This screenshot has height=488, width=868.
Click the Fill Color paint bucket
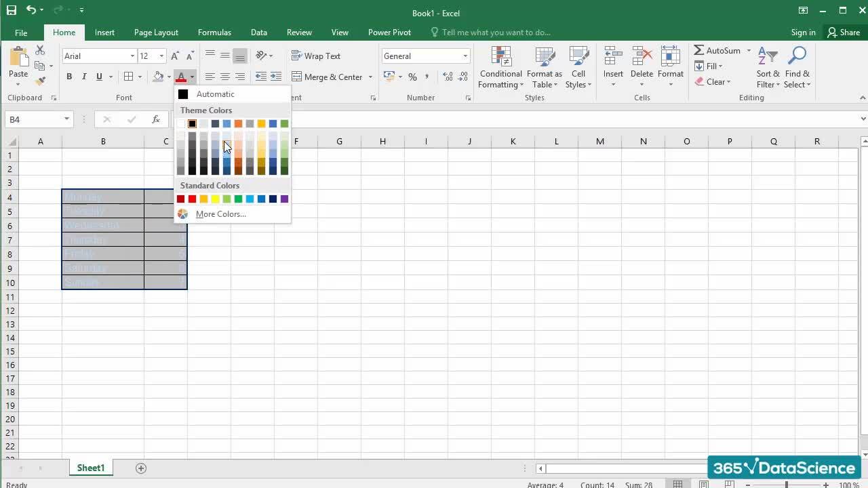(158, 77)
